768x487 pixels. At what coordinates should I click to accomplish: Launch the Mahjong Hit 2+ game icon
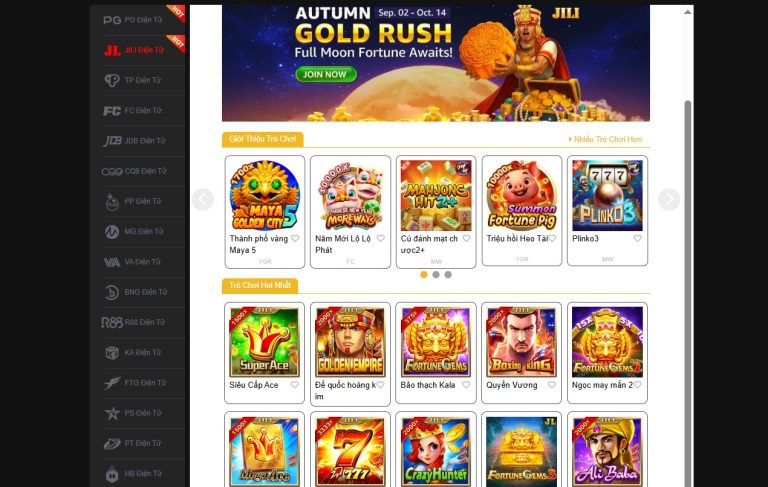(x=436, y=195)
